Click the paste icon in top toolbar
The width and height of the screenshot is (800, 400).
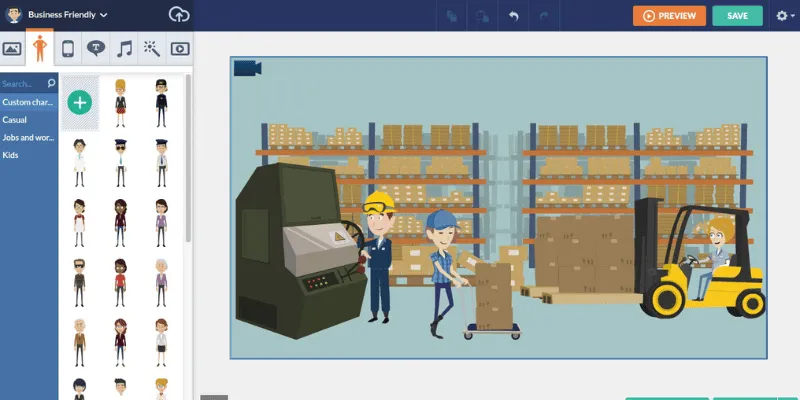click(x=483, y=16)
